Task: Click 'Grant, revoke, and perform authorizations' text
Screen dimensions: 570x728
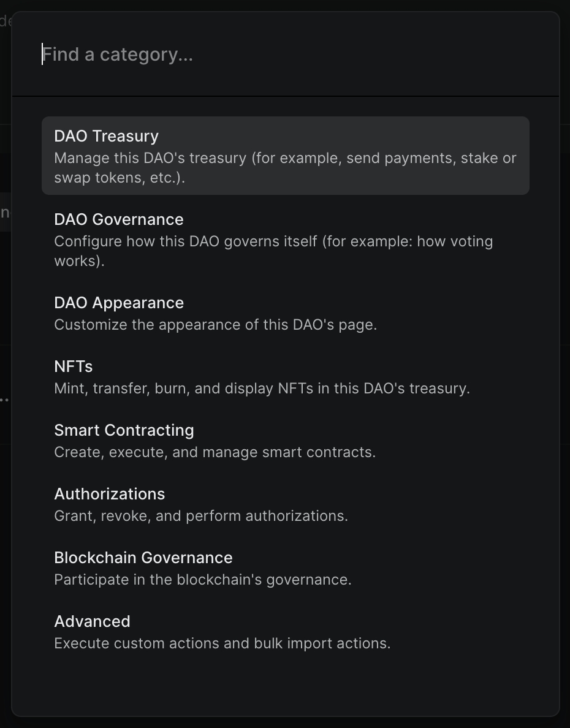Action: click(201, 516)
